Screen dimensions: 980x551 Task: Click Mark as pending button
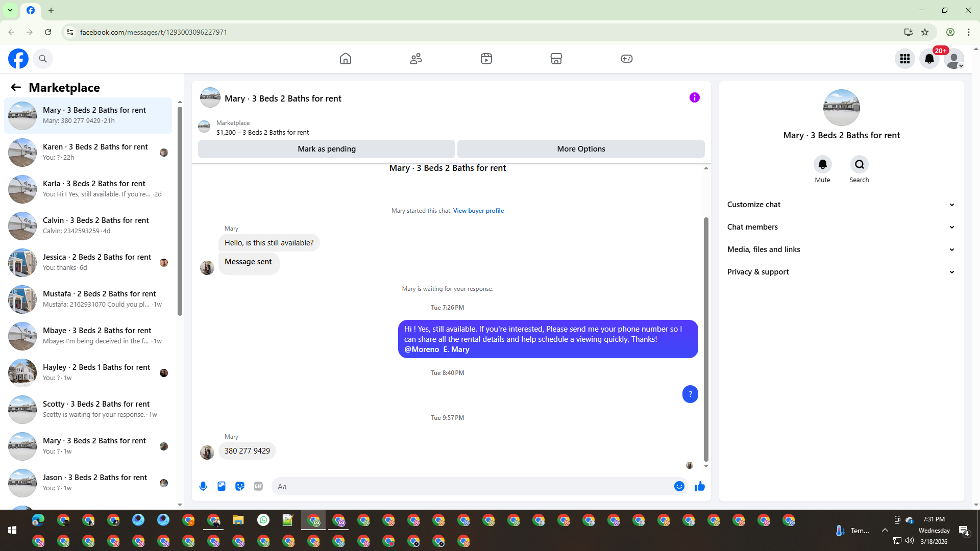pyautogui.click(x=327, y=149)
